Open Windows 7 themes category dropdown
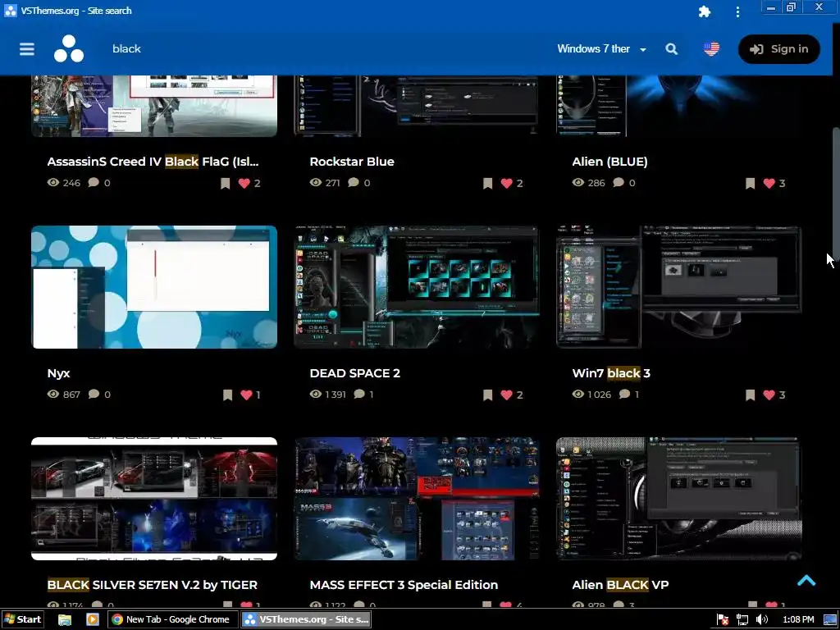The width and height of the screenshot is (840, 630). coord(601,48)
